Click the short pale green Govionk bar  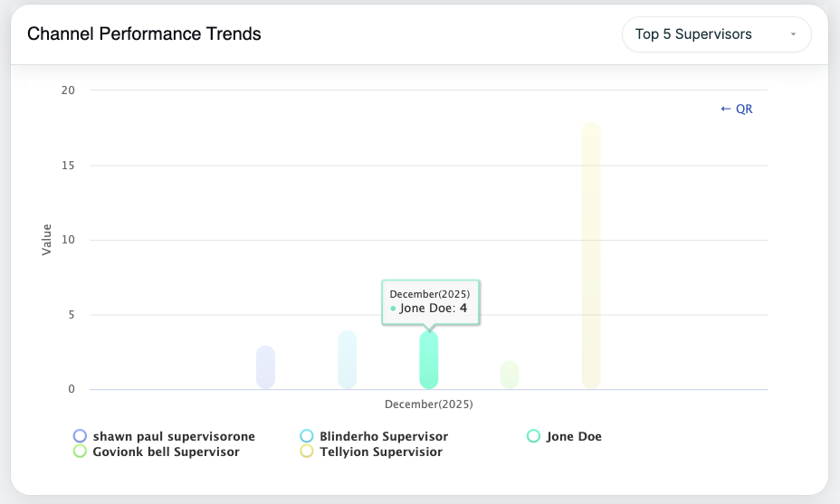pyautogui.click(x=510, y=375)
